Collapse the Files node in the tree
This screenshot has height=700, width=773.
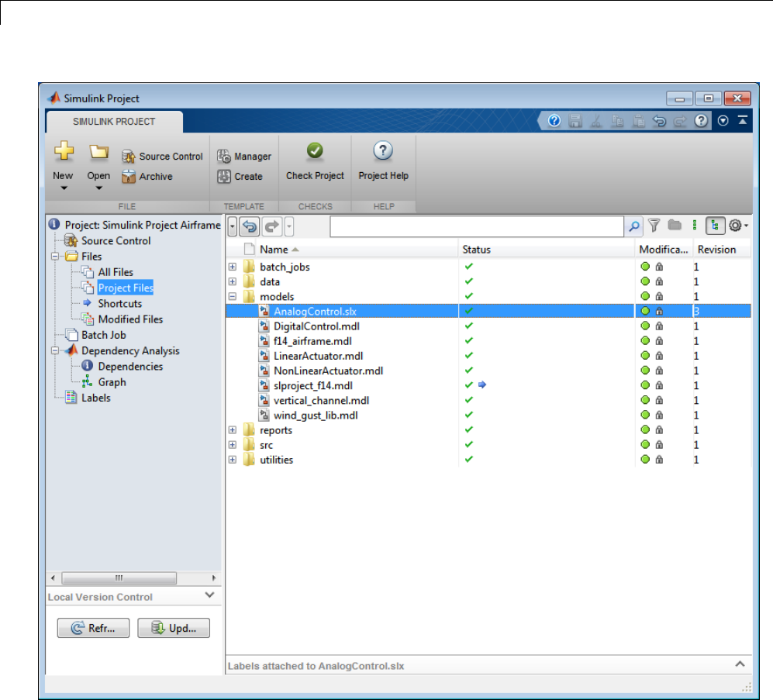55,257
